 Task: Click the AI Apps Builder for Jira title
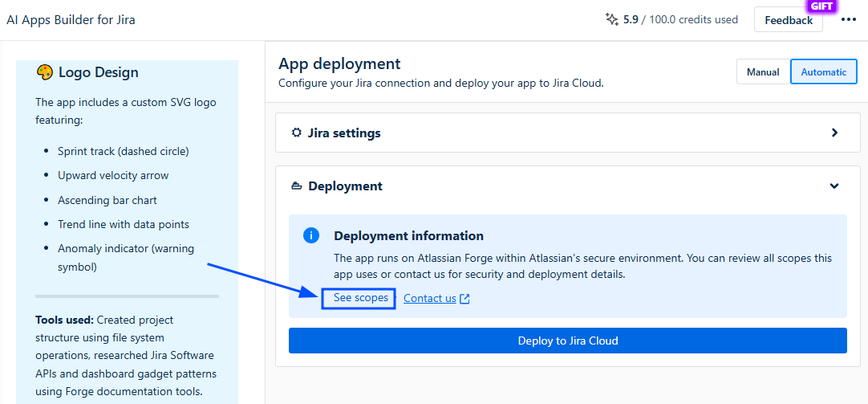pos(71,19)
